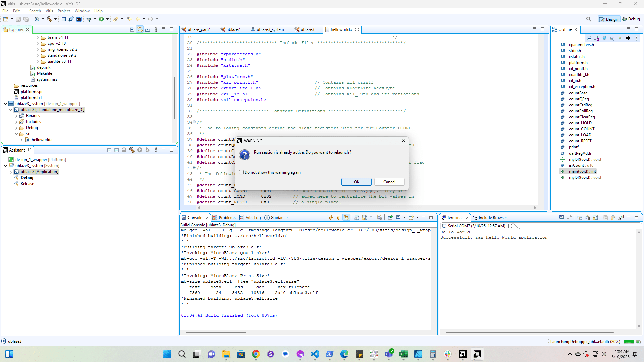Collapse all items in Explorer panel

132,29
